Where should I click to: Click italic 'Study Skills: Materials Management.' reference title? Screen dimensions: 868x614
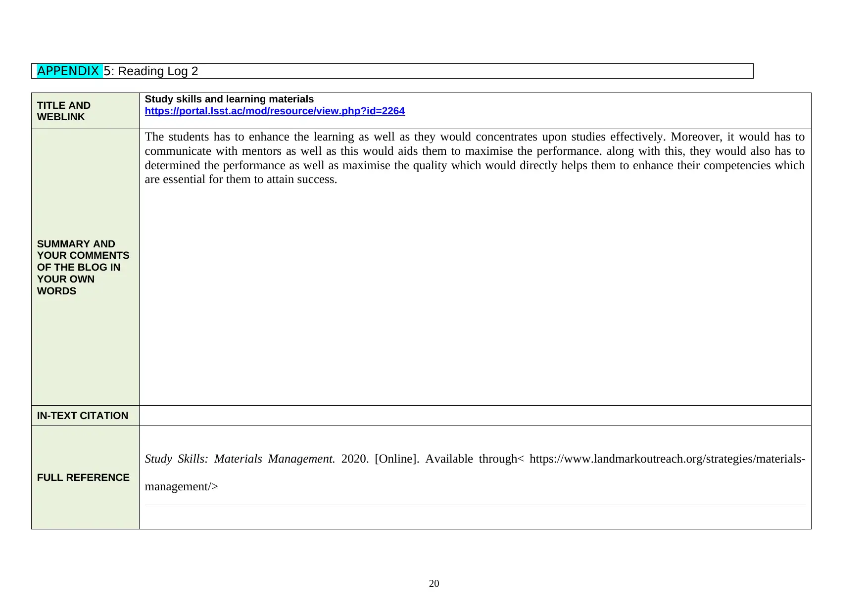point(240,459)
